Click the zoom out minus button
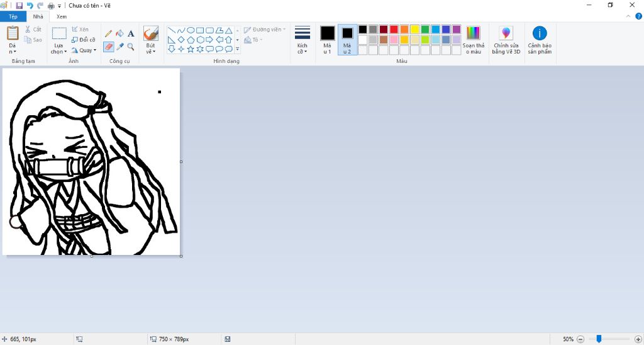 point(580,339)
